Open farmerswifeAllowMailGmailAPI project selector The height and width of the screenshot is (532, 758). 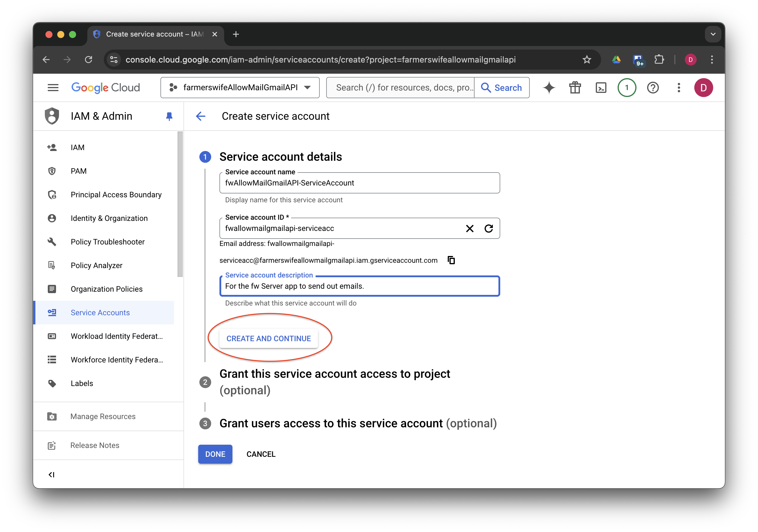point(240,88)
